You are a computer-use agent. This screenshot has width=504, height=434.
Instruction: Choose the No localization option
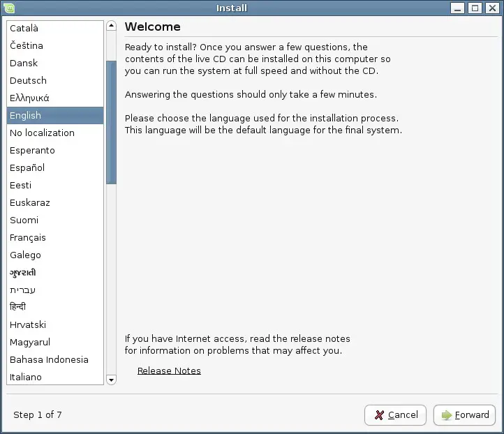55,133
